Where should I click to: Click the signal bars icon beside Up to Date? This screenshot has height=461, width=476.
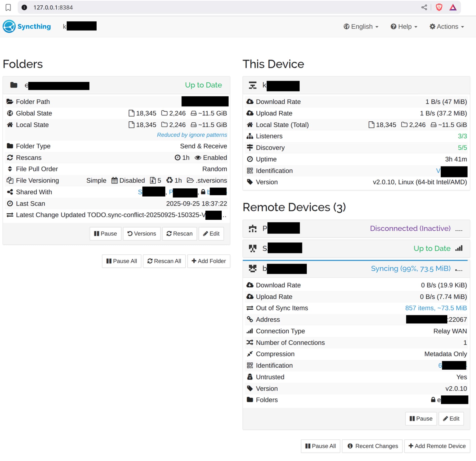coord(459,248)
